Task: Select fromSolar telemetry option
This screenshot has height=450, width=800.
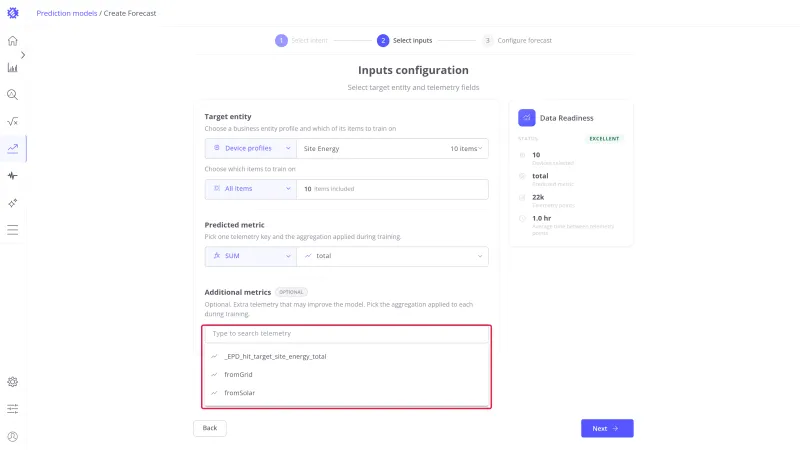Action: point(346,393)
